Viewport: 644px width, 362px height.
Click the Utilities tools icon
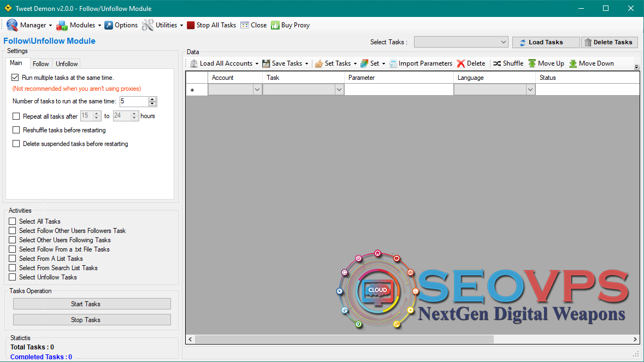148,25
